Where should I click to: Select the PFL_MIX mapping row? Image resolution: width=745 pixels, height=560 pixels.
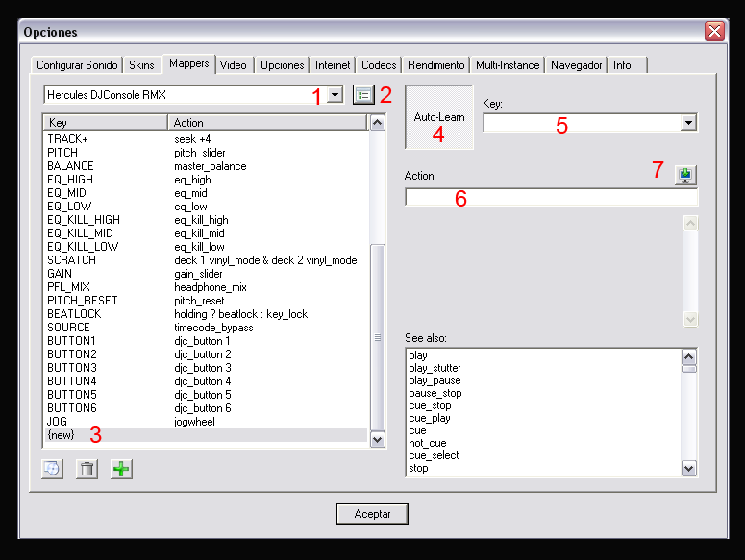(x=206, y=287)
